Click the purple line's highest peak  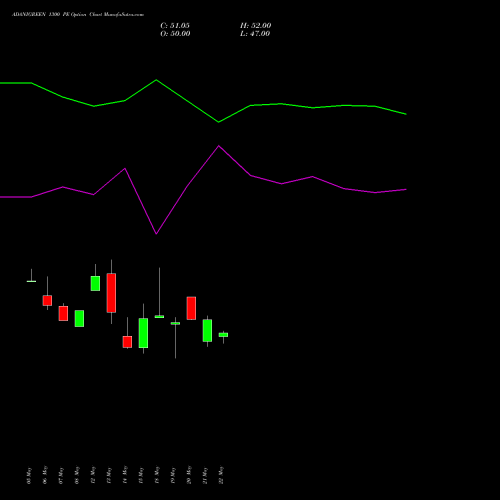[219, 146]
